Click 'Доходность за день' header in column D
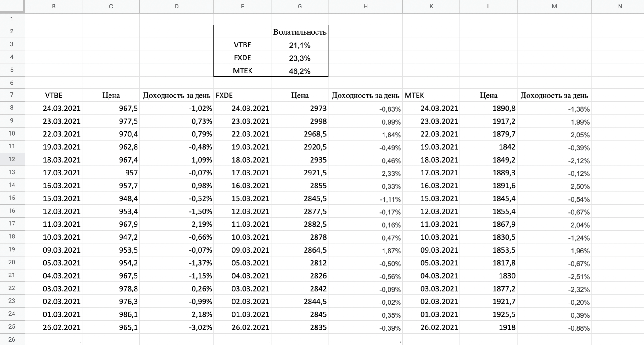Viewport: 644px width, 345px height. click(x=176, y=95)
